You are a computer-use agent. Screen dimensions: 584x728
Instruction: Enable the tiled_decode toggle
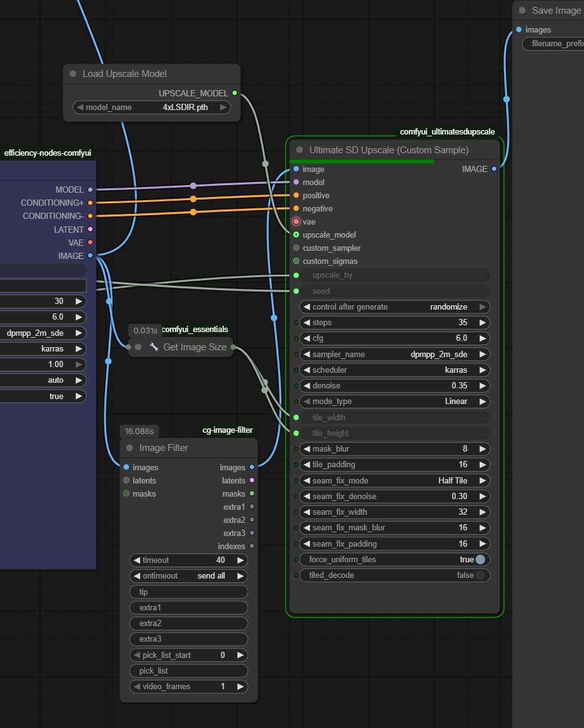480,575
